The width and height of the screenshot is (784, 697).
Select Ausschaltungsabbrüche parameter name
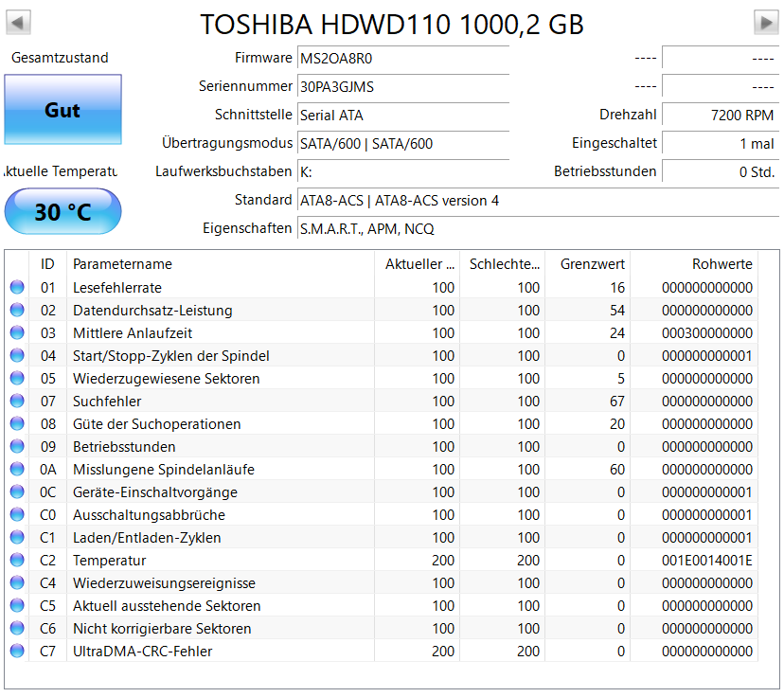tap(149, 515)
